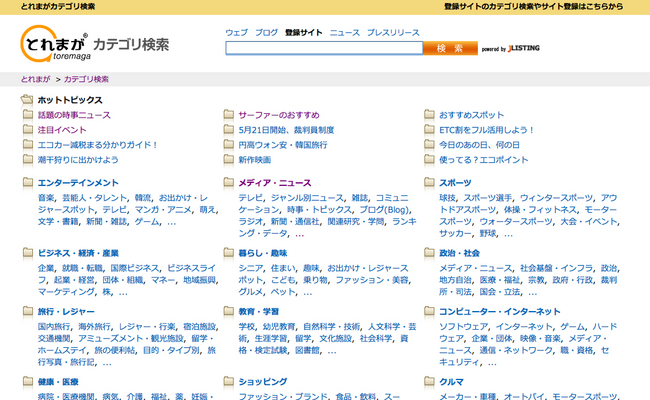650x400 pixels.
Task: Open ジャンル別ニュース subcategory link
Action: tap(307, 198)
